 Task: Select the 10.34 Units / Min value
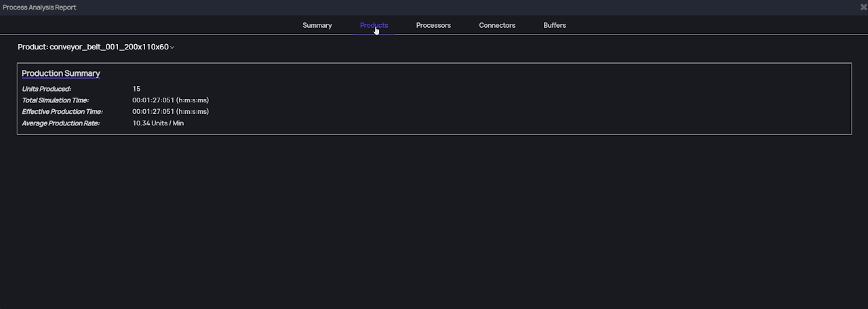point(158,123)
